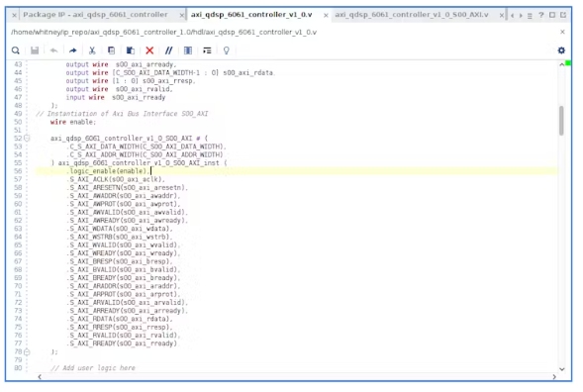Click the redo arrow icon
583x392 pixels.
(x=73, y=50)
